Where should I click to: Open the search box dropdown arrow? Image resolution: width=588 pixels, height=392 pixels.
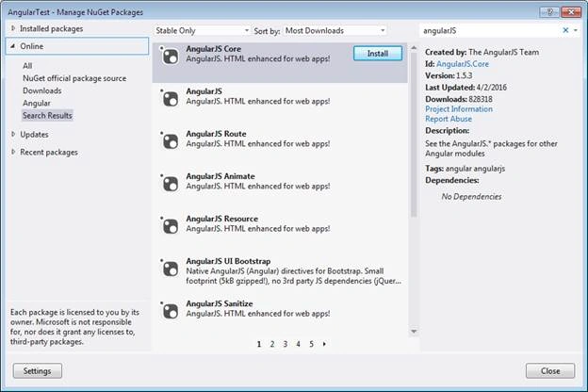click(x=576, y=30)
